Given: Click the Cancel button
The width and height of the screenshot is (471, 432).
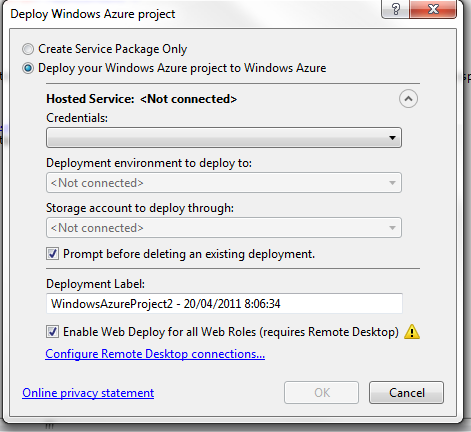Looking at the screenshot, I should [406, 393].
